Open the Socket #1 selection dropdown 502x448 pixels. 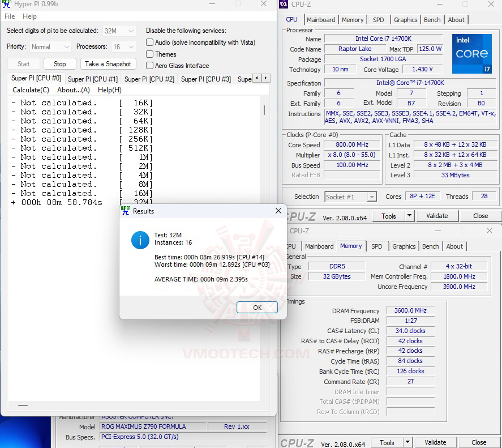[x=350, y=197]
